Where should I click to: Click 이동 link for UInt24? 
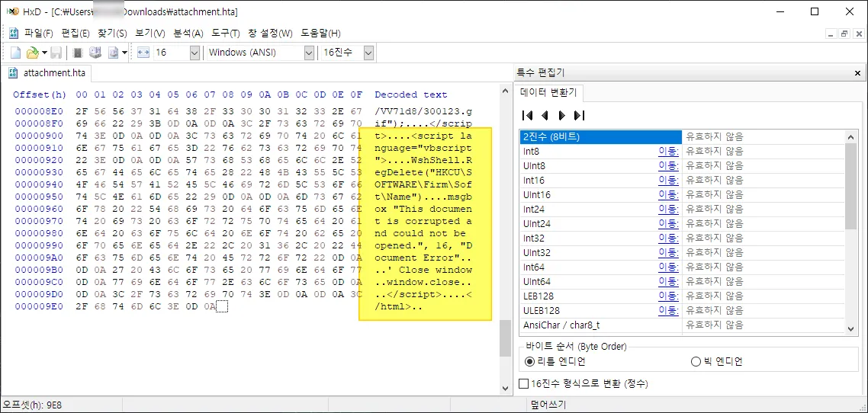pyautogui.click(x=668, y=223)
